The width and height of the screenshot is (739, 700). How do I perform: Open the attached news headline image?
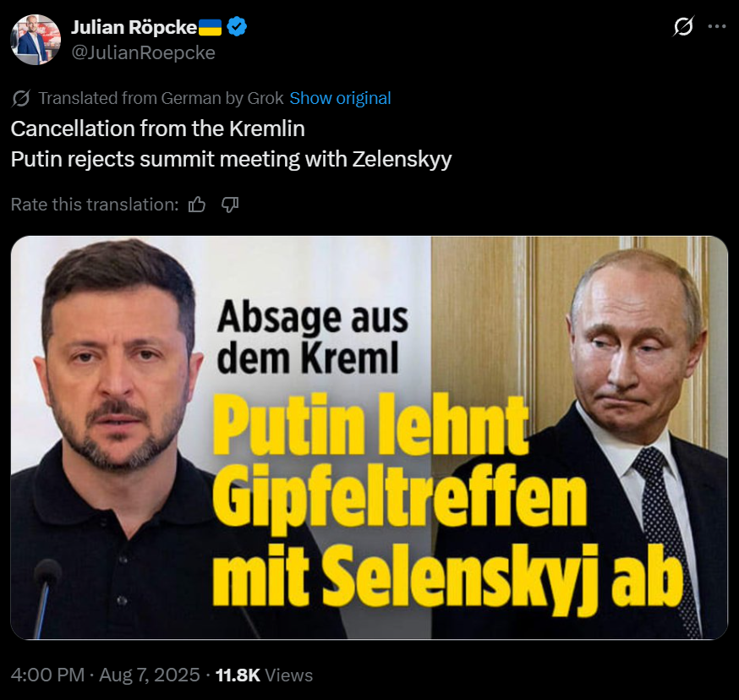(369, 437)
